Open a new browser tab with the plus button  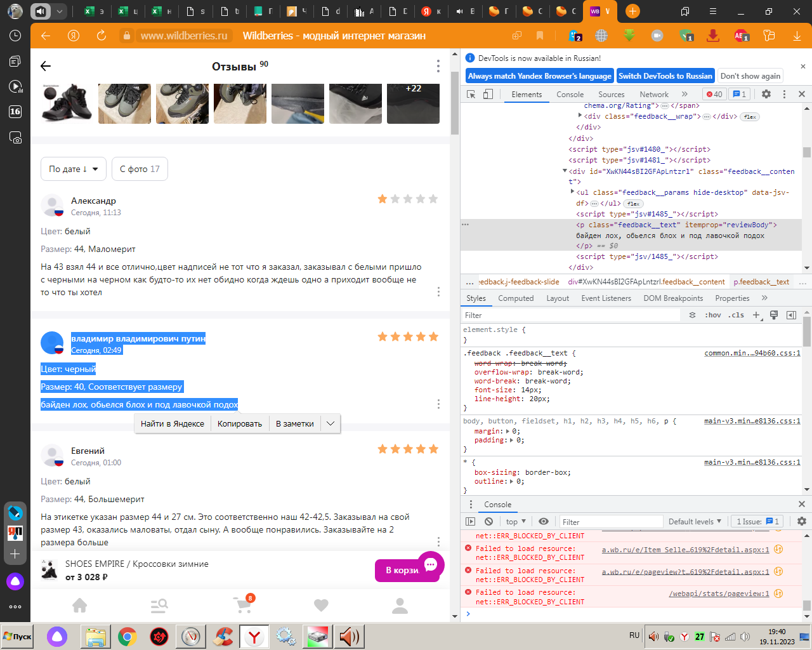[632, 11]
